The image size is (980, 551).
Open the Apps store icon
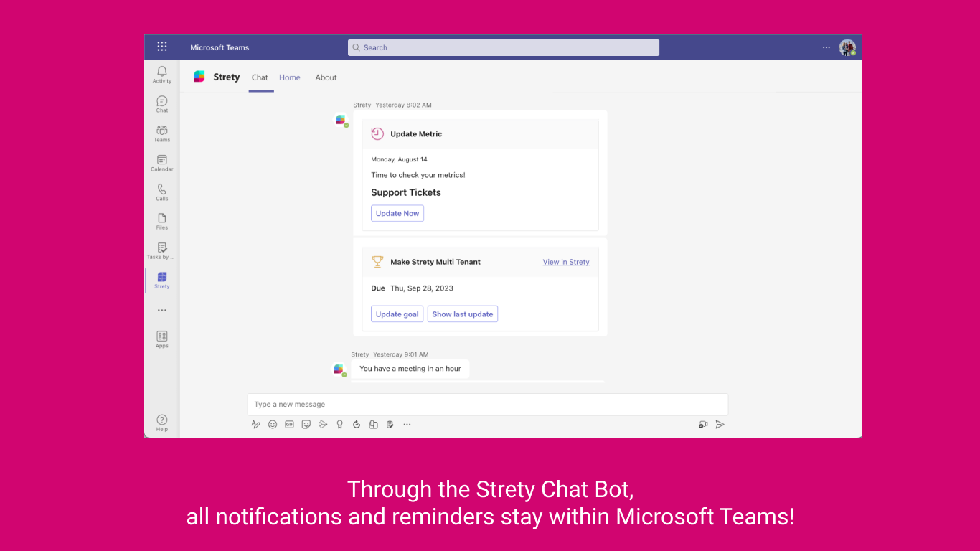[162, 339]
